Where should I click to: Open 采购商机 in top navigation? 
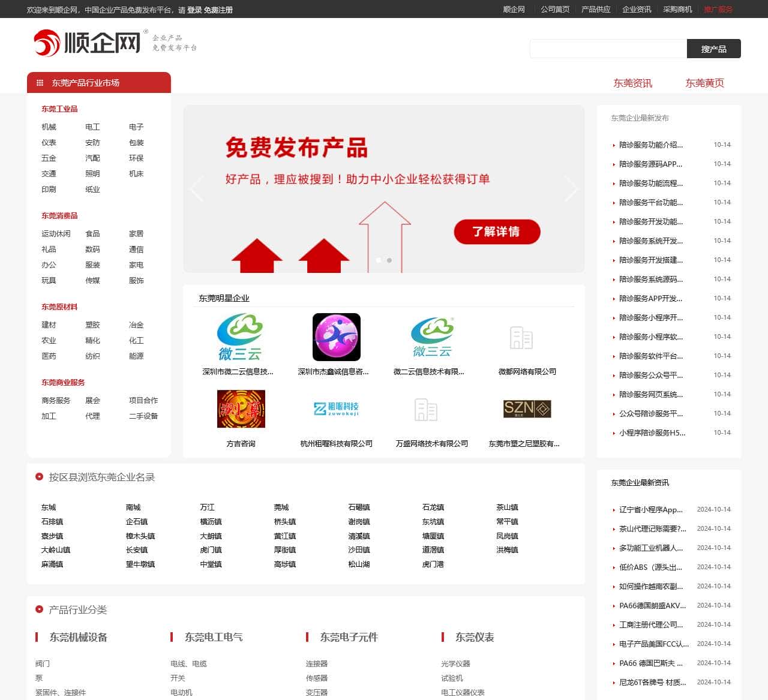(x=677, y=10)
